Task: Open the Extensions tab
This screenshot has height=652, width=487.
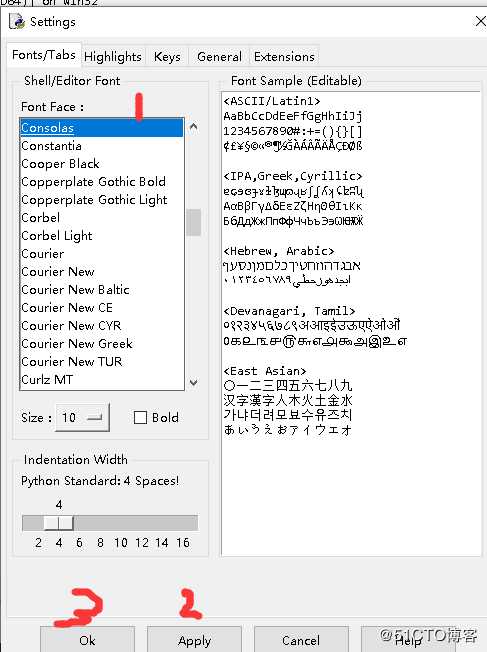Action: pos(284,57)
